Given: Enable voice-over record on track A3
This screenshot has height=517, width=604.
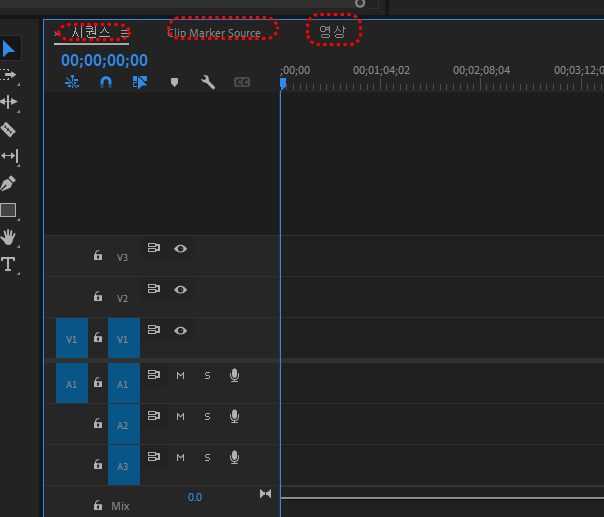Looking at the screenshot, I should [x=234, y=457].
